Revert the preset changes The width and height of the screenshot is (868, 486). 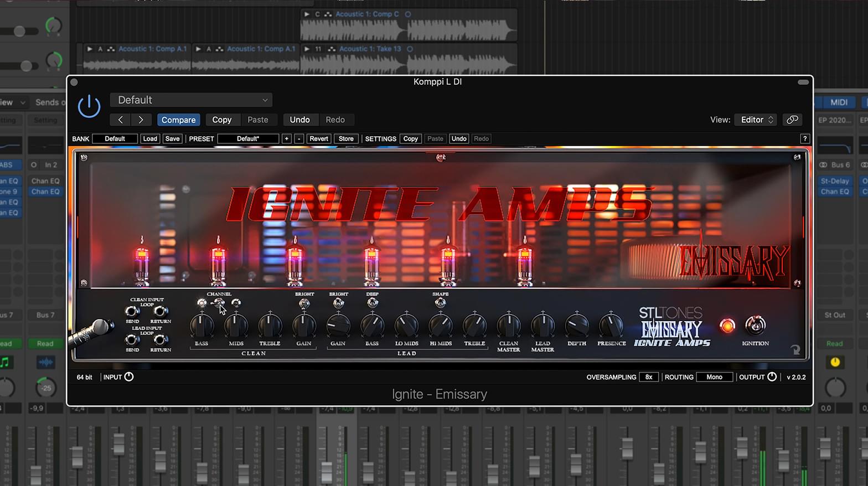319,138
